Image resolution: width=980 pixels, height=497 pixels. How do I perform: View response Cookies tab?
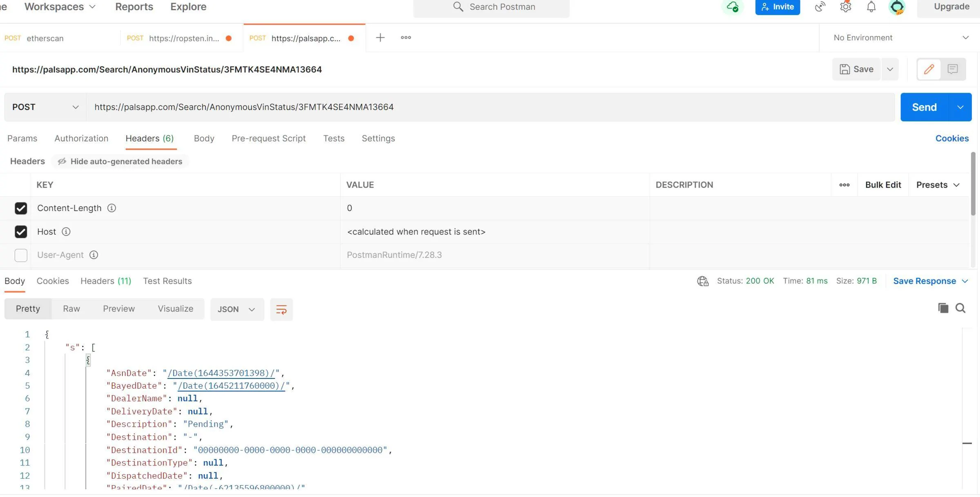pos(53,281)
